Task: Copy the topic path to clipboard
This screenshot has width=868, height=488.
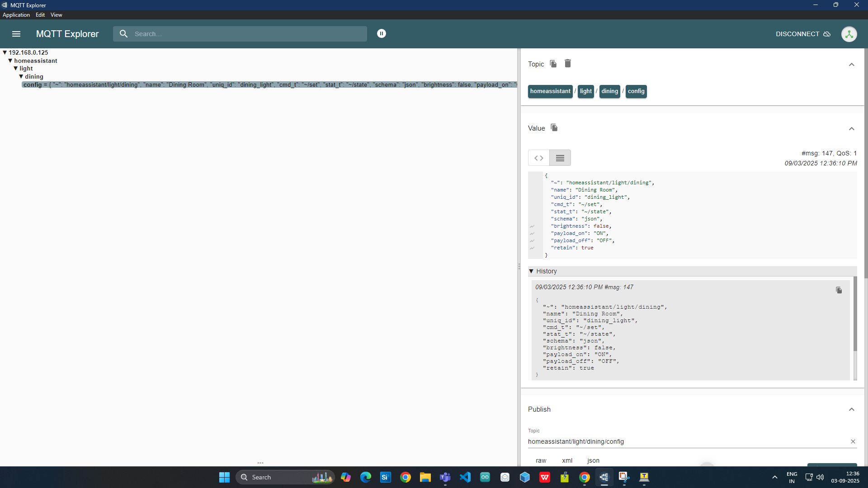Action: 553,64
